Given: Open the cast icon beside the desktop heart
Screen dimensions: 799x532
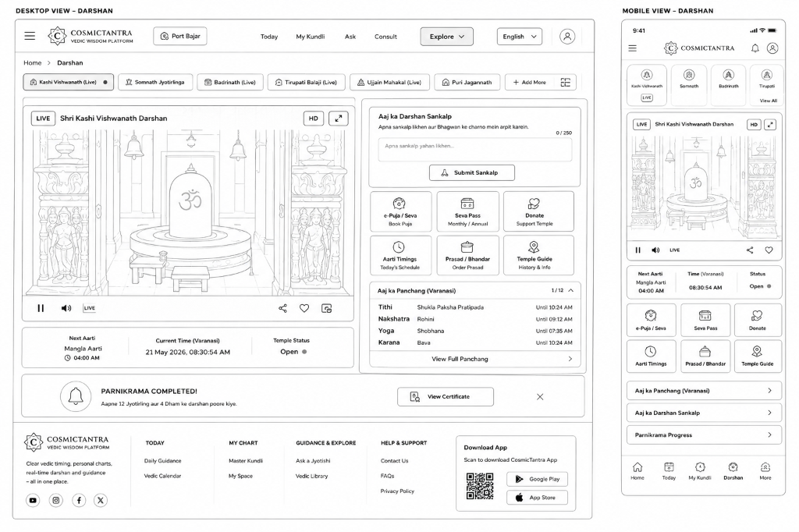Looking at the screenshot, I should click(x=327, y=308).
